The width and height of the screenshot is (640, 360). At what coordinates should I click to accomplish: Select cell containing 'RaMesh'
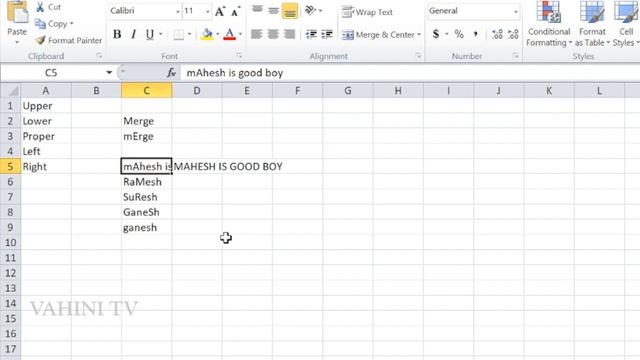pyautogui.click(x=147, y=182)
